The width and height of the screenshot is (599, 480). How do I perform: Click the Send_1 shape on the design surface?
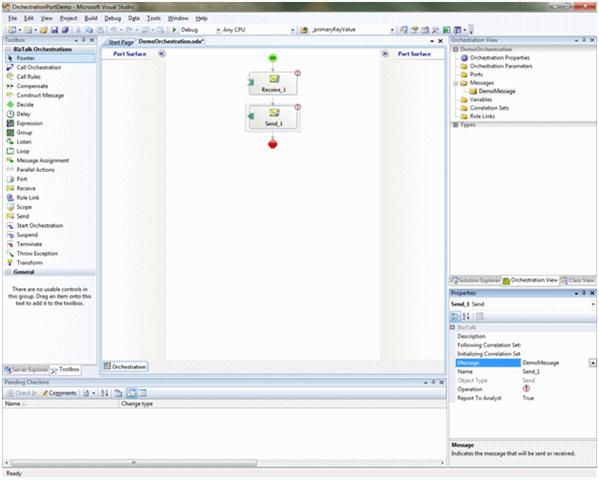click(273, 117)
